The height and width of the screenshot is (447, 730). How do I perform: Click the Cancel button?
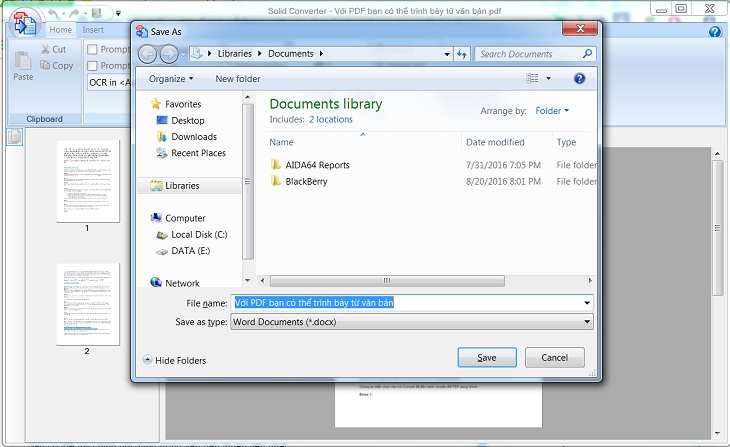point(554,357)
